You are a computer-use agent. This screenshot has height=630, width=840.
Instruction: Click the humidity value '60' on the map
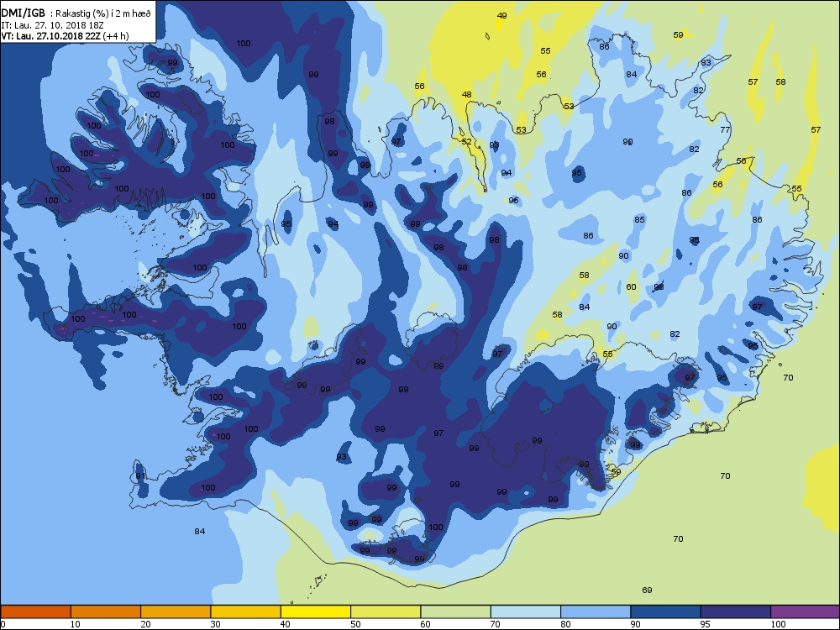tap(631, 286)
